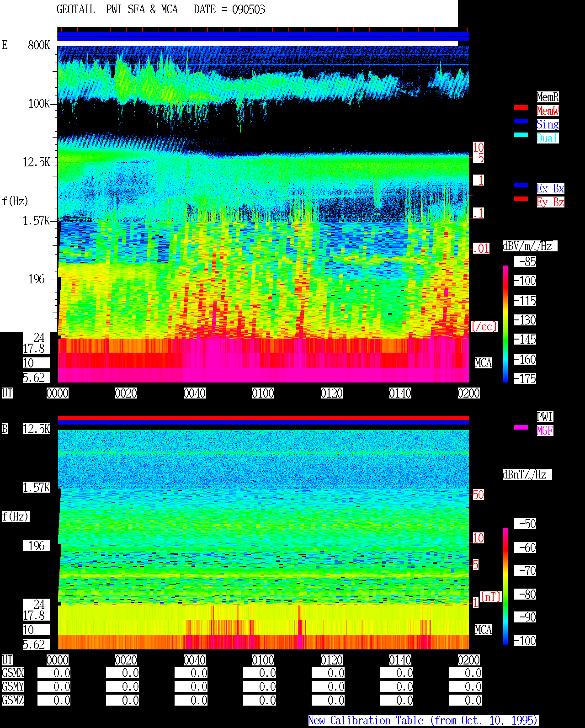Click the magenta MGF legend swatch

[521, 427]
